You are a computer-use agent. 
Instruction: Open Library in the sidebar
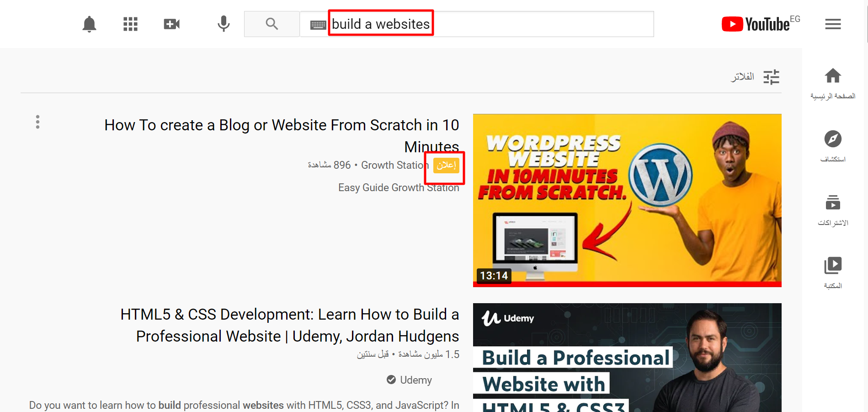coord(833,273)
